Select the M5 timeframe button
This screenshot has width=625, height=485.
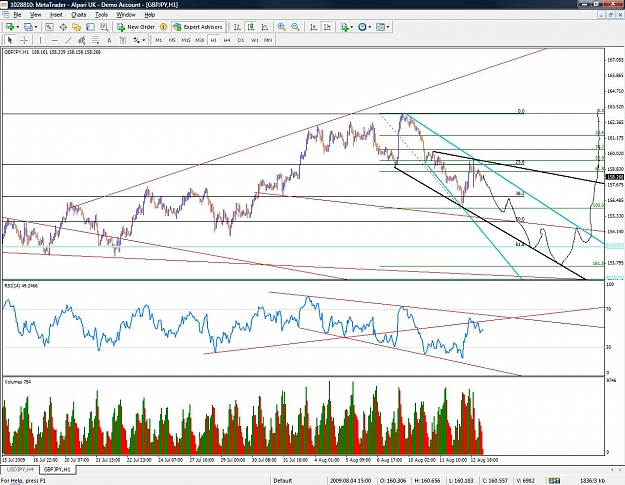[x=172, y=40]
